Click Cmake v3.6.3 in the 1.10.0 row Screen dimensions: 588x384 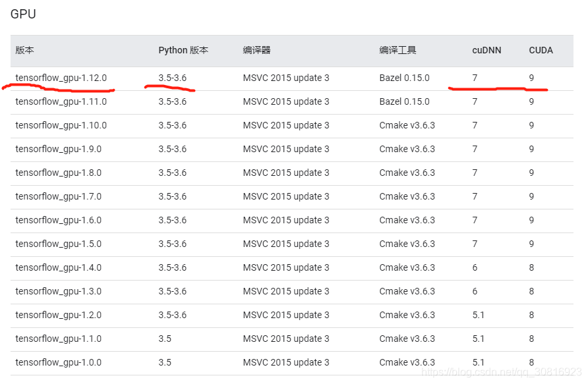point(407,125)
